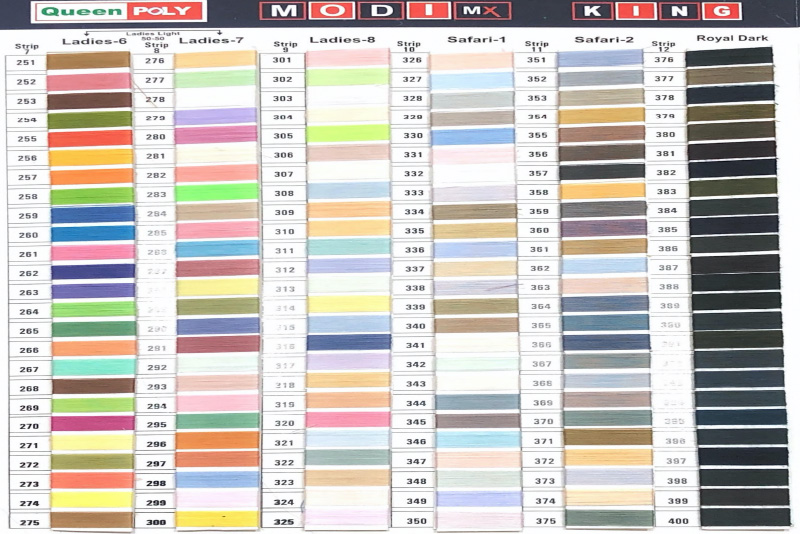Select the Ladies-7 column heading

point(211,40)
